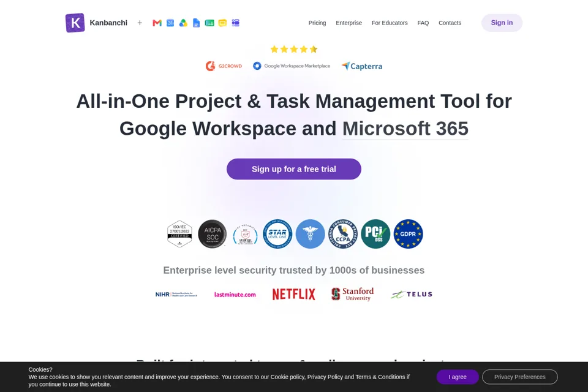Click the Capterra logo
The image size is (588, 392).
tap(362, 66)
